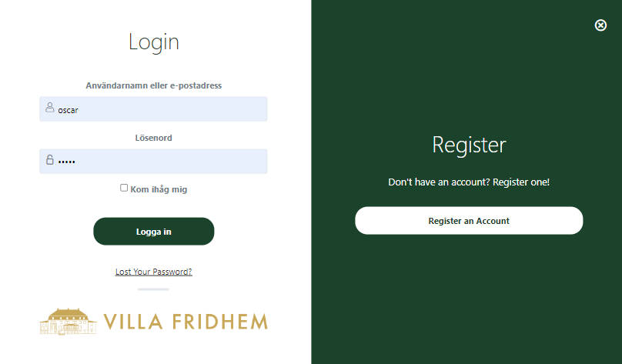This screenshot has width=622, height=364.
Task: Click the masked password dots
Action: coord(67,162)
